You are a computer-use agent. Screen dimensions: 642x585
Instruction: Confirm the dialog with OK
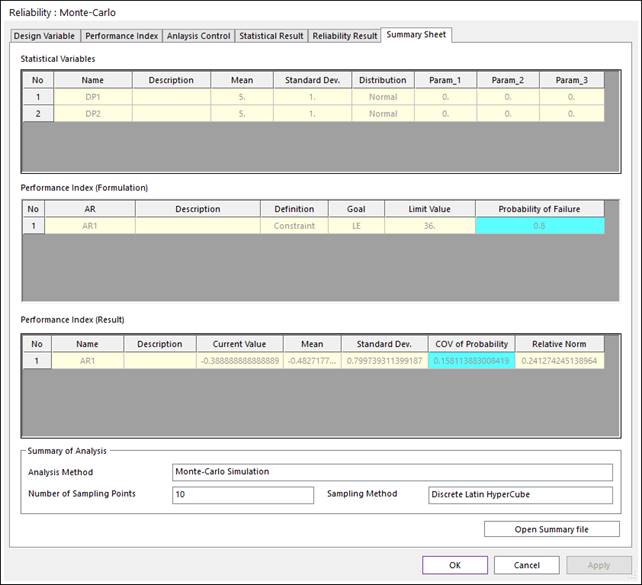point(455,565)
